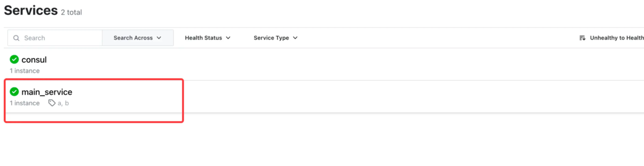This screenshot has height=166, width=644.
Task: Click the "2 total" services count
Action: [71, 13]
